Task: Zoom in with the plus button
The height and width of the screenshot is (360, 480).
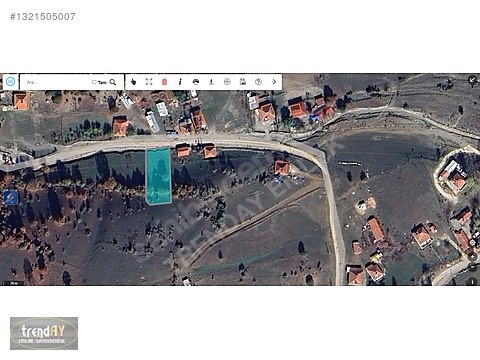Action: click(473, 257)
